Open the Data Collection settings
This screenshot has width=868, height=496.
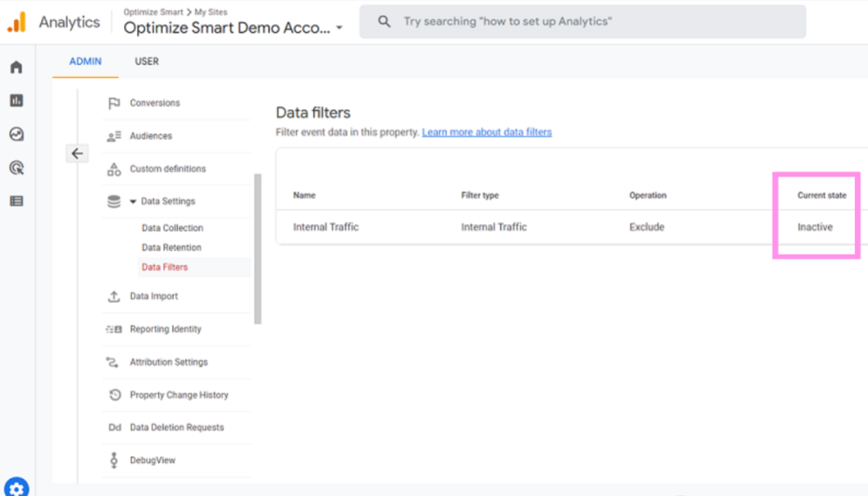172,228
